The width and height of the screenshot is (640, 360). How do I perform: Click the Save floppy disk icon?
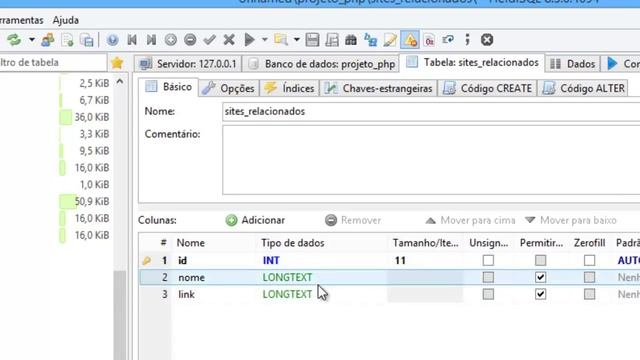tap(312, 40)
